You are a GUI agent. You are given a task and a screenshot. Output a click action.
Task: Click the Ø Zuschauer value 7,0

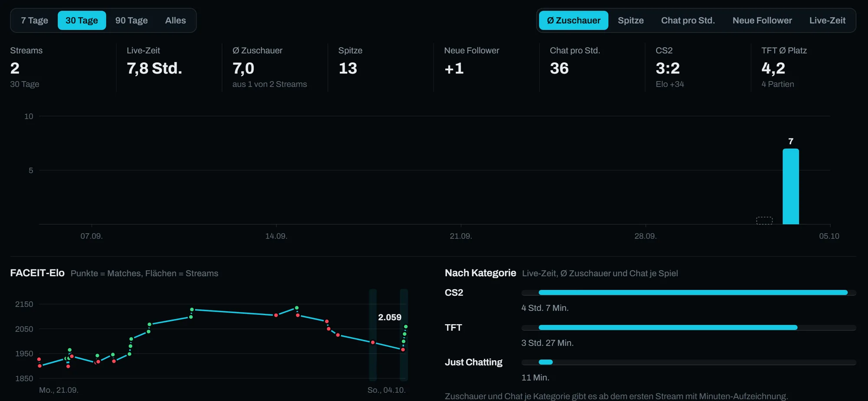(243, 68)
